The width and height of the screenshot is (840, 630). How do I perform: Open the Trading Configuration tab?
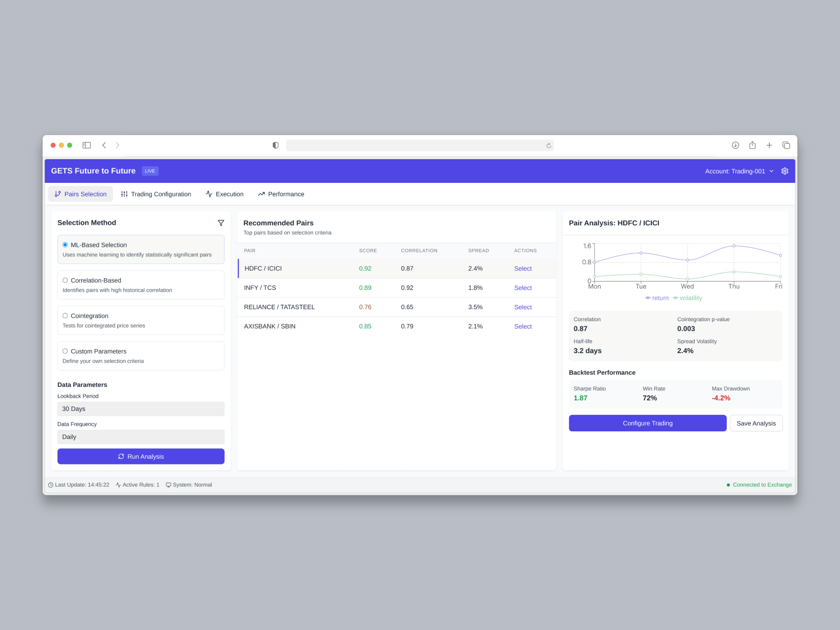click(161, 194)
